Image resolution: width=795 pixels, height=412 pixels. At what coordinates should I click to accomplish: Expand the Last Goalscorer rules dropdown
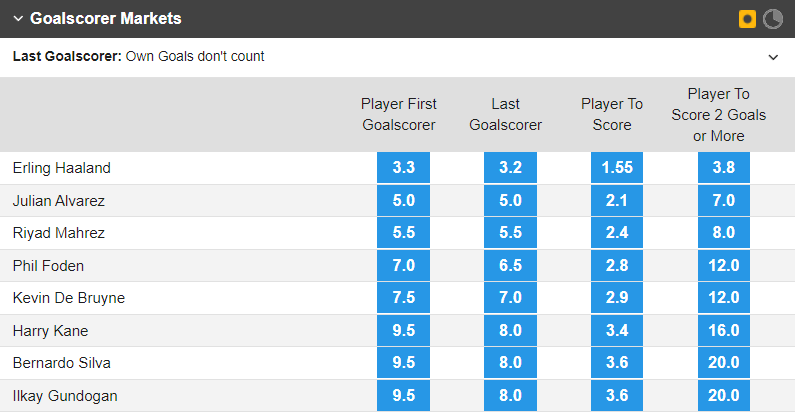(773, 57)
